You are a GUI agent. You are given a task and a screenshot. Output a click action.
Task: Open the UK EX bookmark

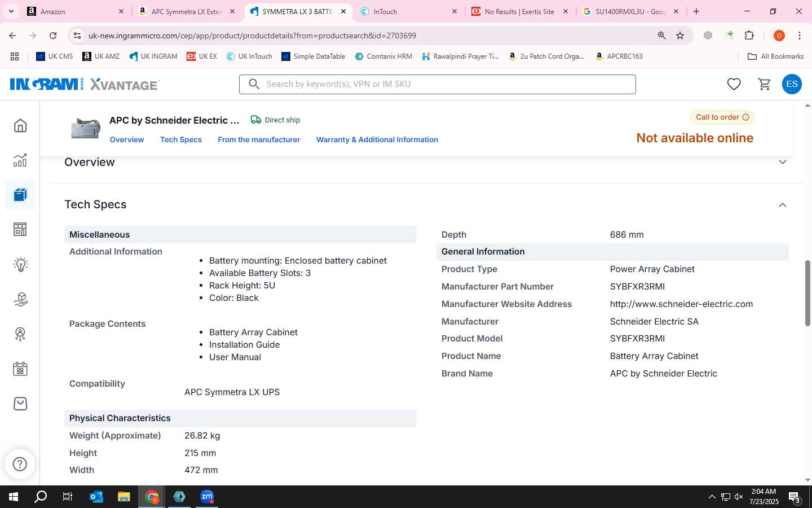coord(202,56)
